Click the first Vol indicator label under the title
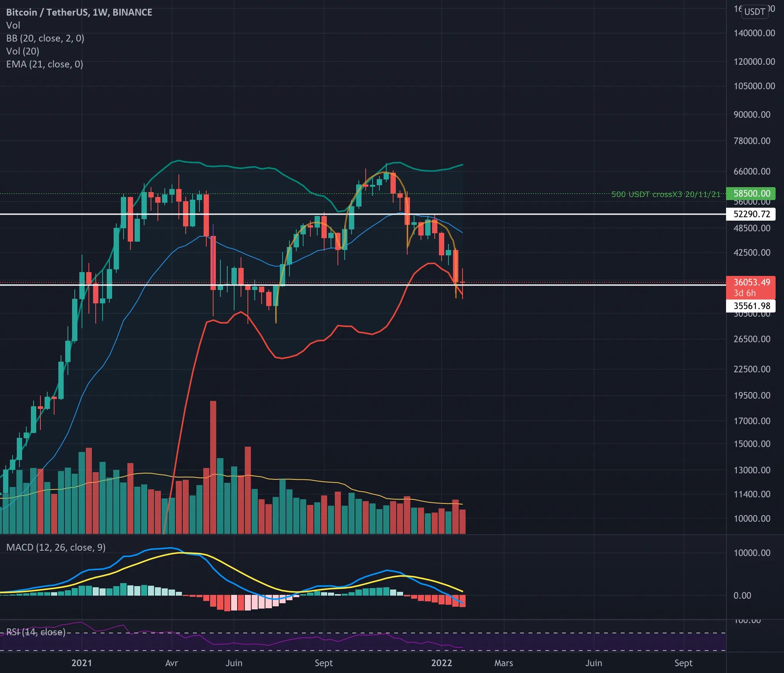 pyautogui.click(x=13, y=25)
